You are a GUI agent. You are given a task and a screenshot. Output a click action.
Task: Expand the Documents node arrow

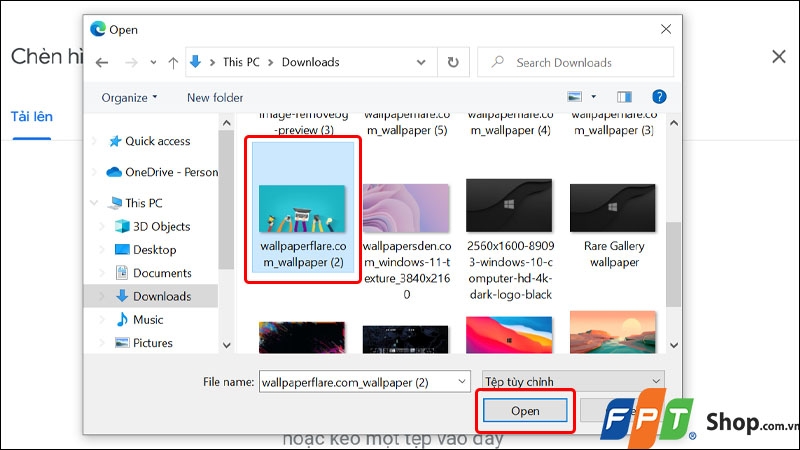[102, 273]
